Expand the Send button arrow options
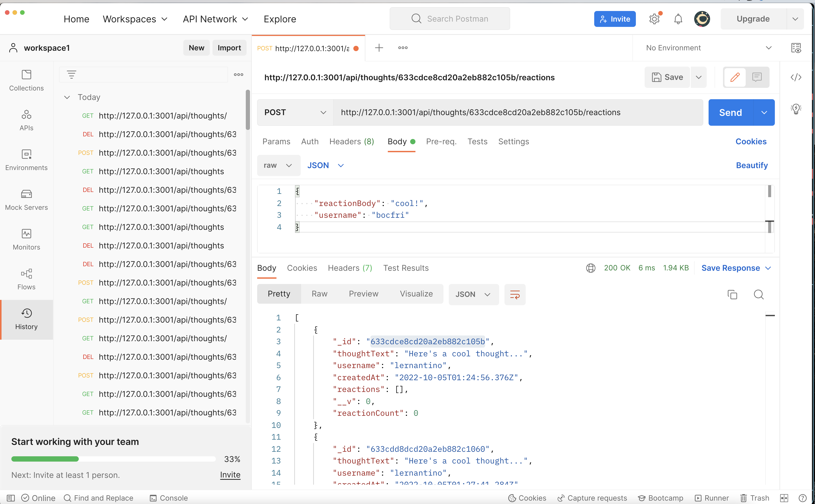 (x=764, y=112)
